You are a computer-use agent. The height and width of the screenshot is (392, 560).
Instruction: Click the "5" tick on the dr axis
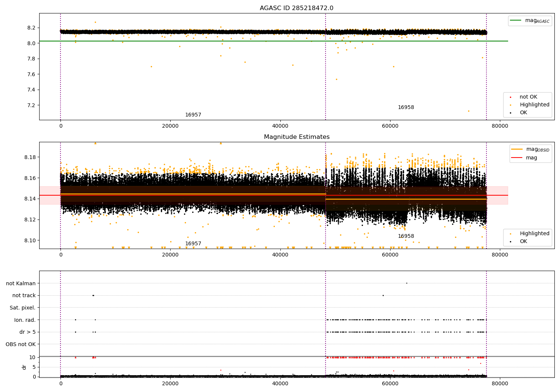[x=34, y=367]
